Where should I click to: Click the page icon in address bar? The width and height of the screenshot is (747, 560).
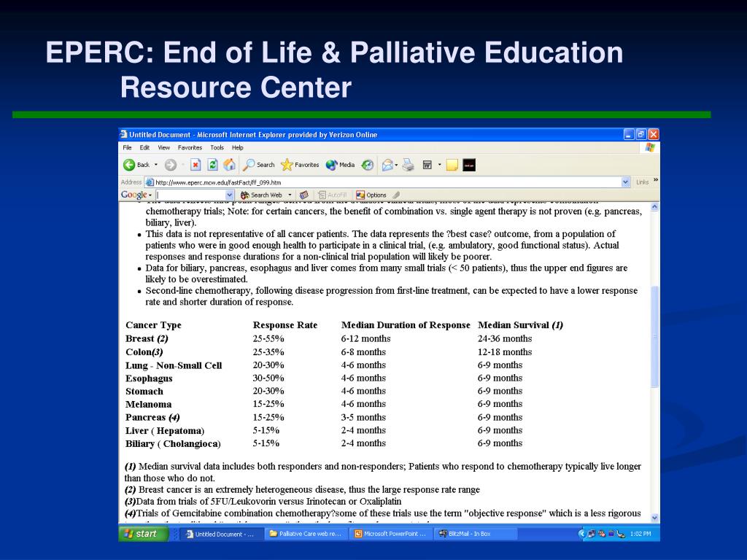point(150,182)
